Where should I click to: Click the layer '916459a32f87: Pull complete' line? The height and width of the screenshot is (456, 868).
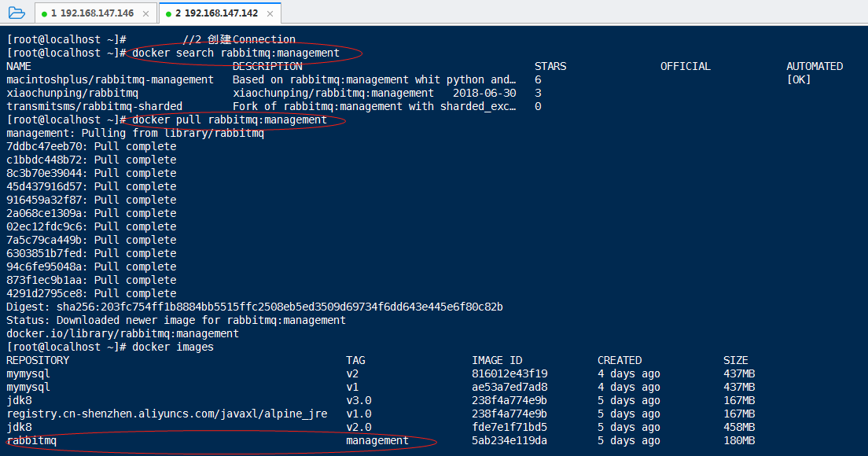point(91,200)
